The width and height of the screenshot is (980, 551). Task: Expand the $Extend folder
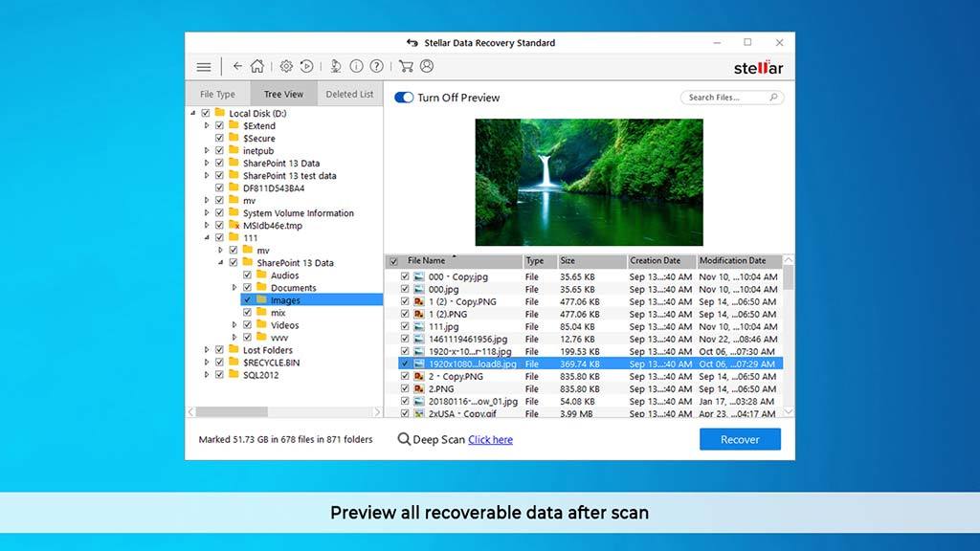coord(207,125)
